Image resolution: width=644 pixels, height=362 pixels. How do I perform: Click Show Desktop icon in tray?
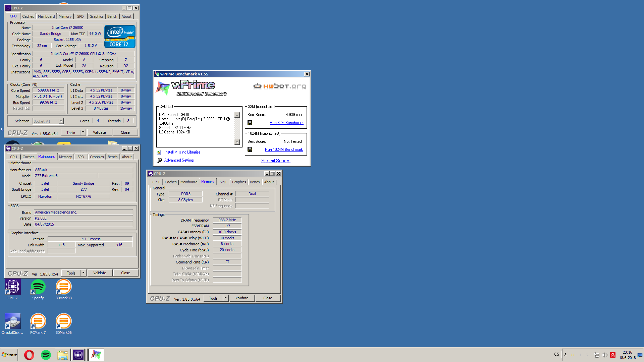tap(640, 355)
